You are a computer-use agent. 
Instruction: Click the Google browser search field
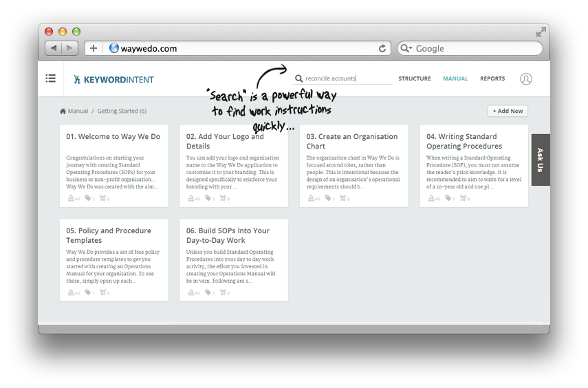point(470,48)
